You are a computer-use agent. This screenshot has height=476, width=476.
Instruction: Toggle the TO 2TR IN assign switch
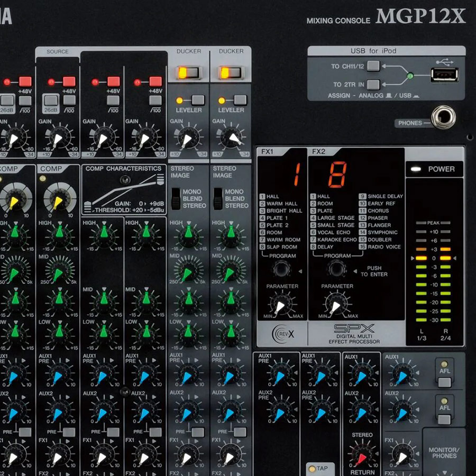tap(373, 84)
